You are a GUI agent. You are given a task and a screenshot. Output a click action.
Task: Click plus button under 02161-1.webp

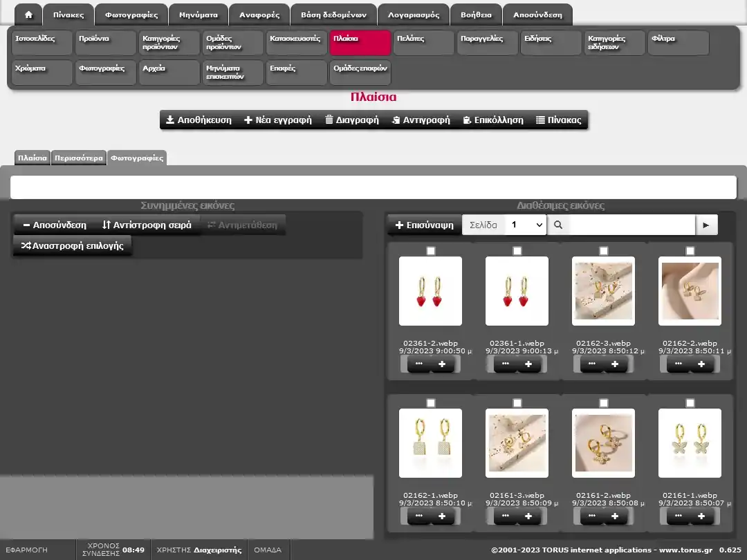[x=701, y=516]
